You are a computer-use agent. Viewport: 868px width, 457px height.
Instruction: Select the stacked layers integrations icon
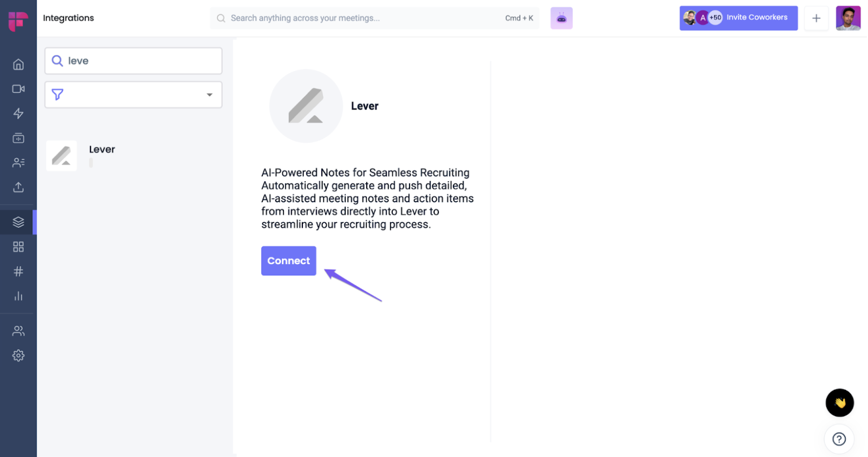pos(18,222)
